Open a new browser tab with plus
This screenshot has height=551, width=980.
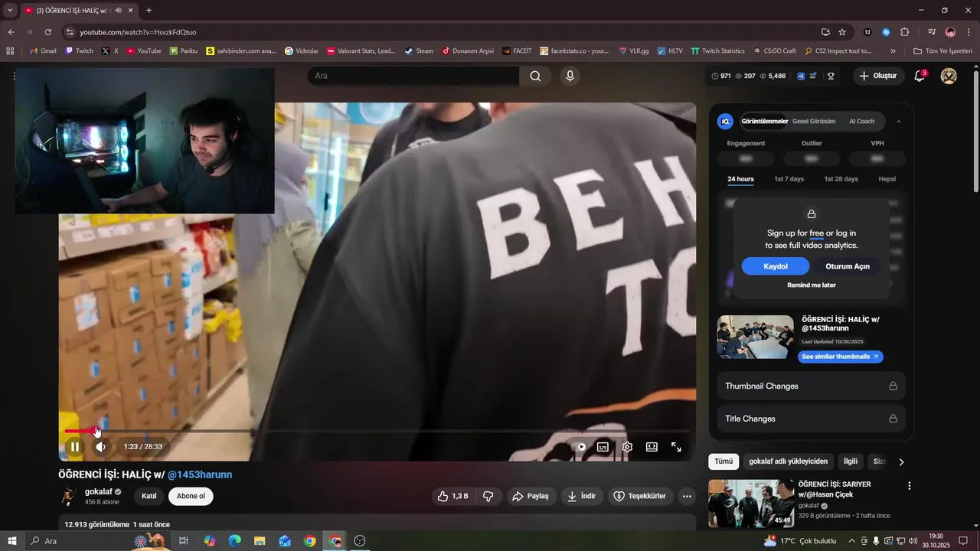(149, 11)
